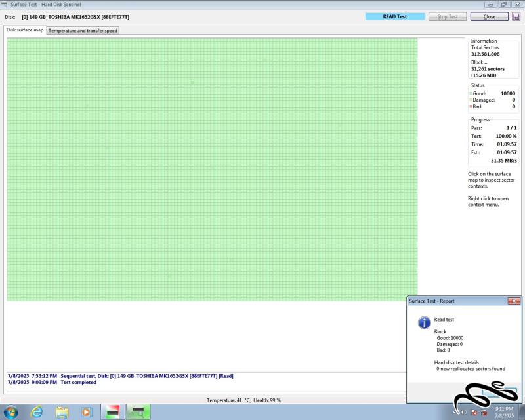Click the red Bad status color swatch
The image size is (525, 420).
click(471, 106)
